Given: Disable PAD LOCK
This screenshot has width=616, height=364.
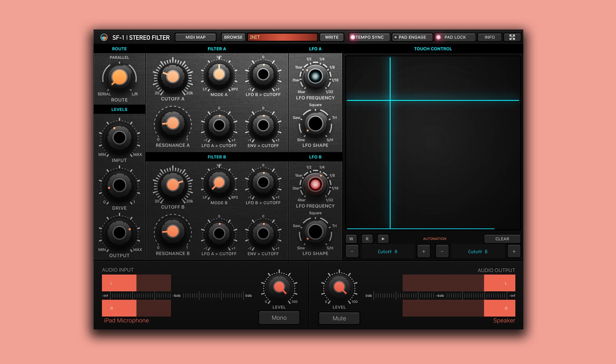Looking at the screenshot, I should coord(454,37).
